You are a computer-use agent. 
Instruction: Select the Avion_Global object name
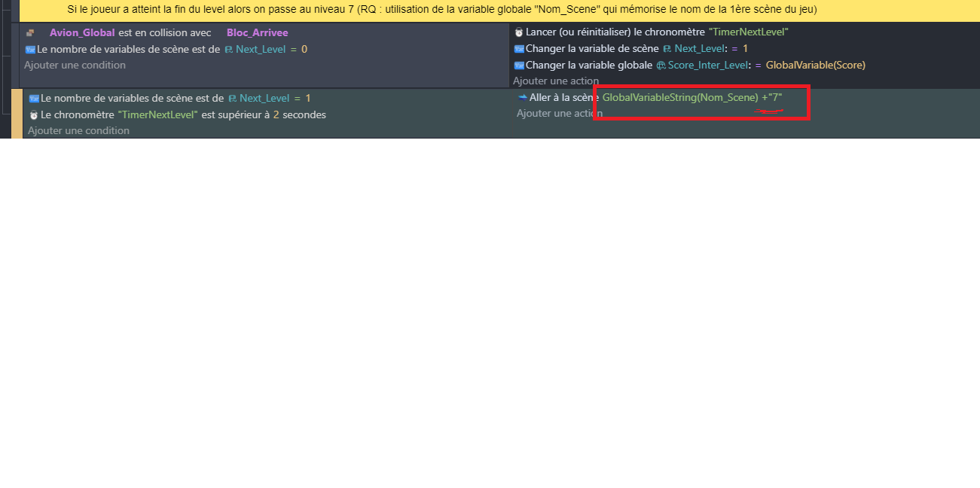coord(82,32)
